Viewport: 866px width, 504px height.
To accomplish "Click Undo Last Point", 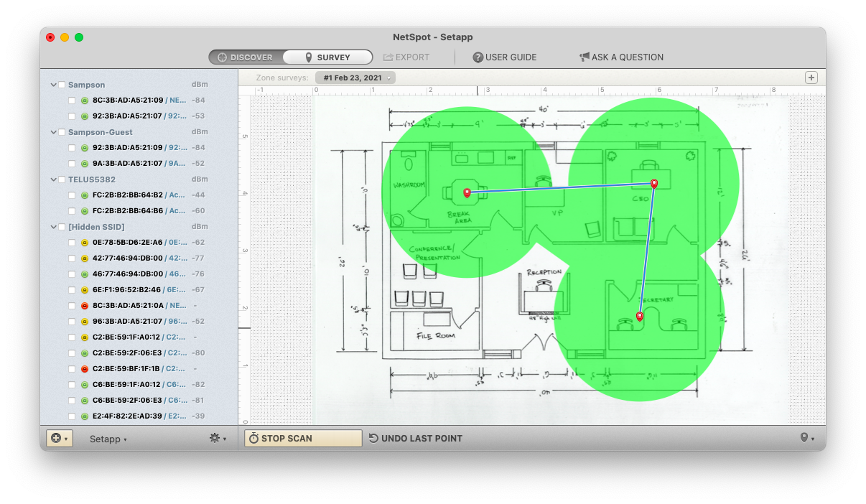I will coord(415,439).
